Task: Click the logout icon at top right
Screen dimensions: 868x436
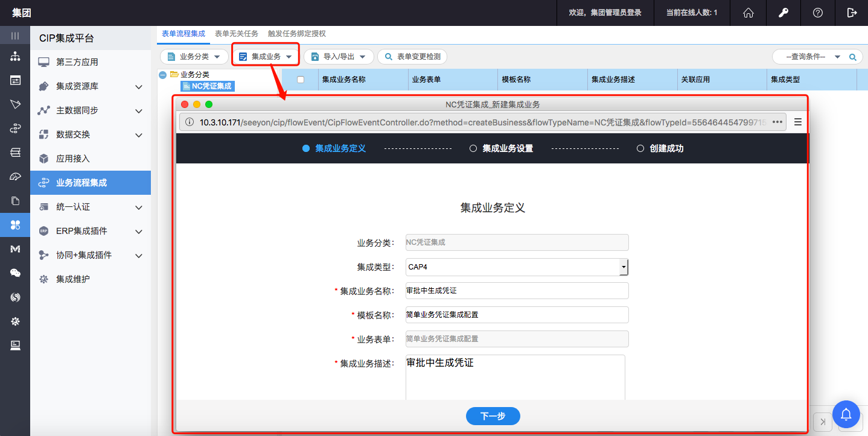Action: [852, 13]
